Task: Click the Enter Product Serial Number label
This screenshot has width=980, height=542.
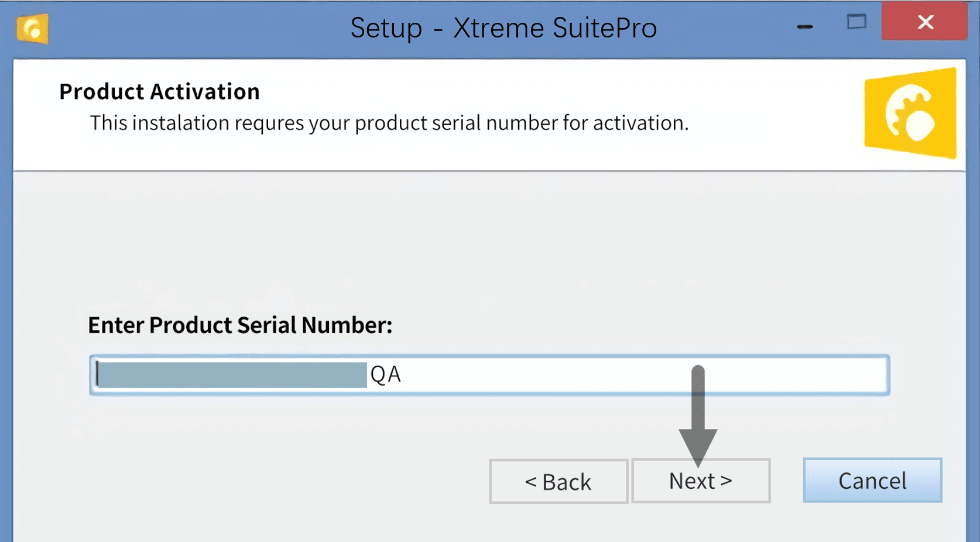Action: [240, 325]
